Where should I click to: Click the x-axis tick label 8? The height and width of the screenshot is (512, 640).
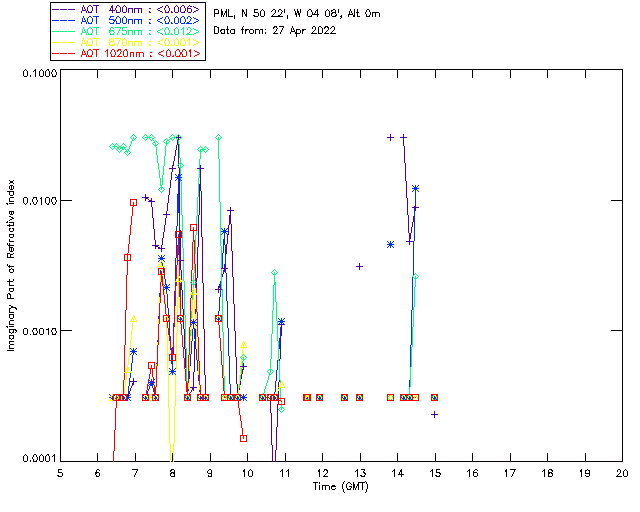click(173, 473)
